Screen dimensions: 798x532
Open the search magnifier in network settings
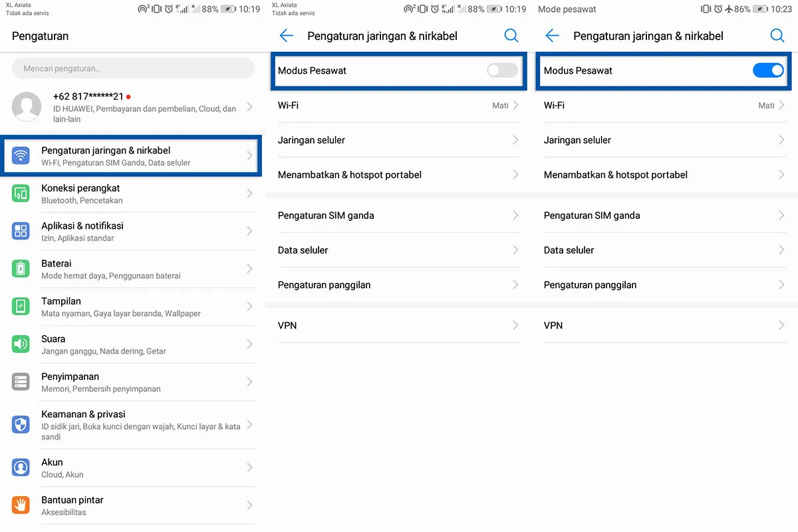point(511,36)
